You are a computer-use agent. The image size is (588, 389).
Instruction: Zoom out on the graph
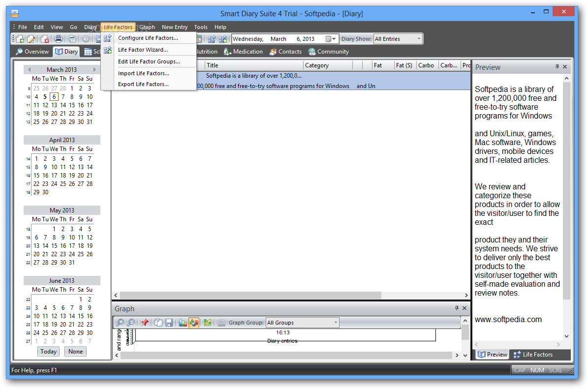pos(131,323)
